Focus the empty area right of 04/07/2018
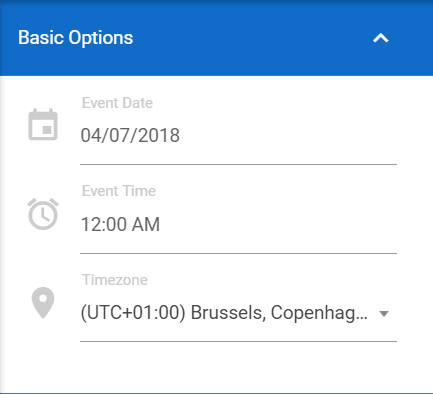This screenshot has width=433, height=394. point(288,136)
